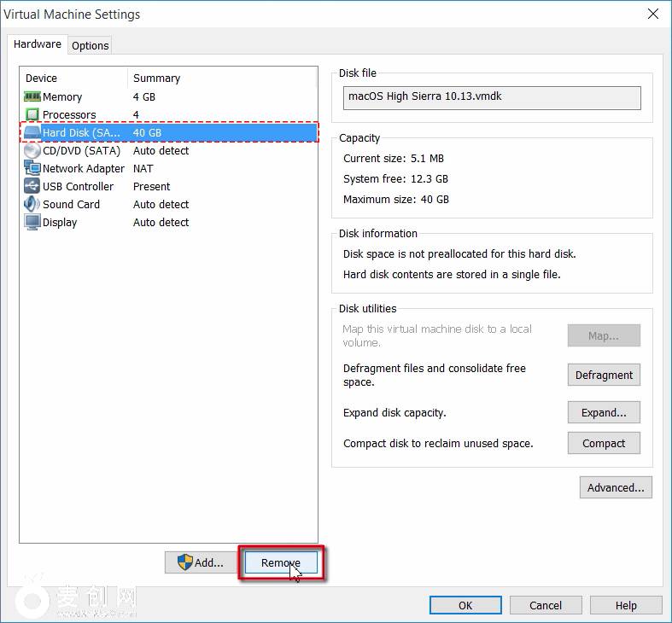Click the disk file path field
672x623 pixels.
(x=492, y=97)
